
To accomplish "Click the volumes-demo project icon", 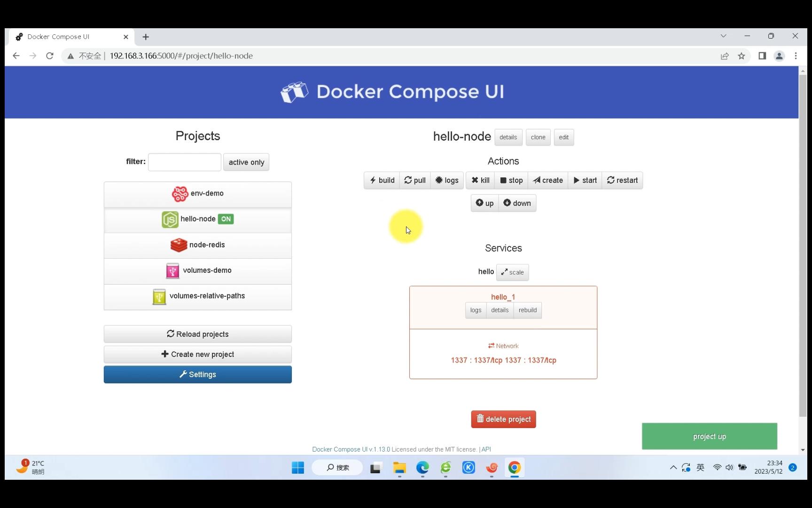I will 172,271.
